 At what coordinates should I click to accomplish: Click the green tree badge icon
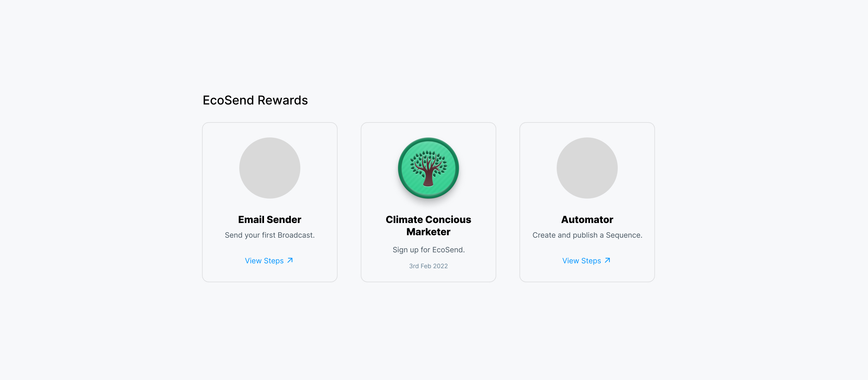(428, 168)
